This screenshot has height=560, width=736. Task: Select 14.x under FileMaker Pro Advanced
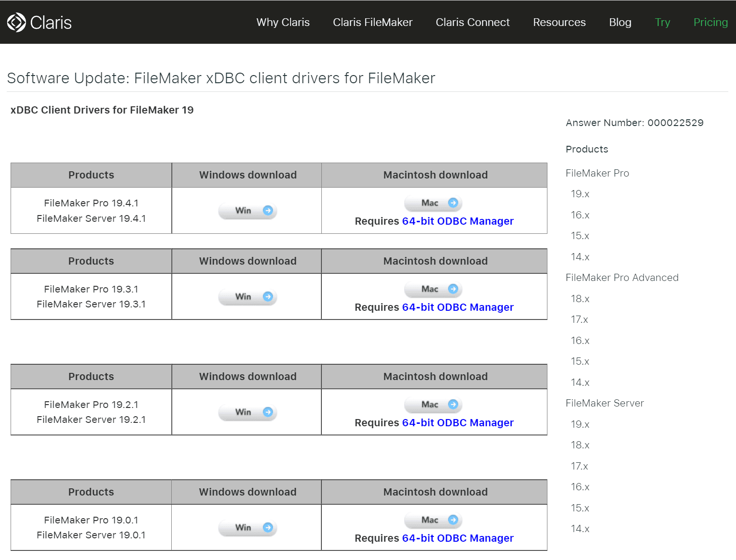click(x=580, y=382)
